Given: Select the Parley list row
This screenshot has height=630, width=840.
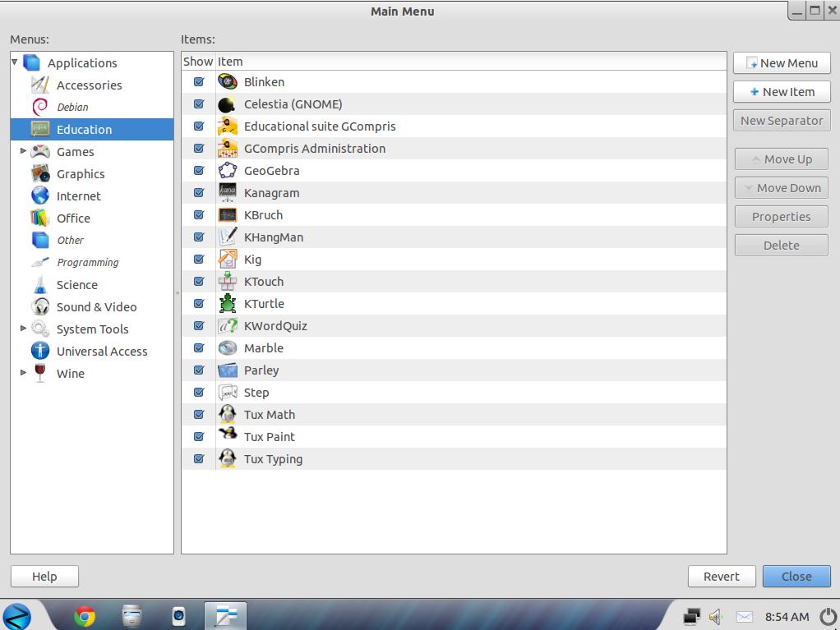Looking at the screenshot, I should [x=261, y=370].
